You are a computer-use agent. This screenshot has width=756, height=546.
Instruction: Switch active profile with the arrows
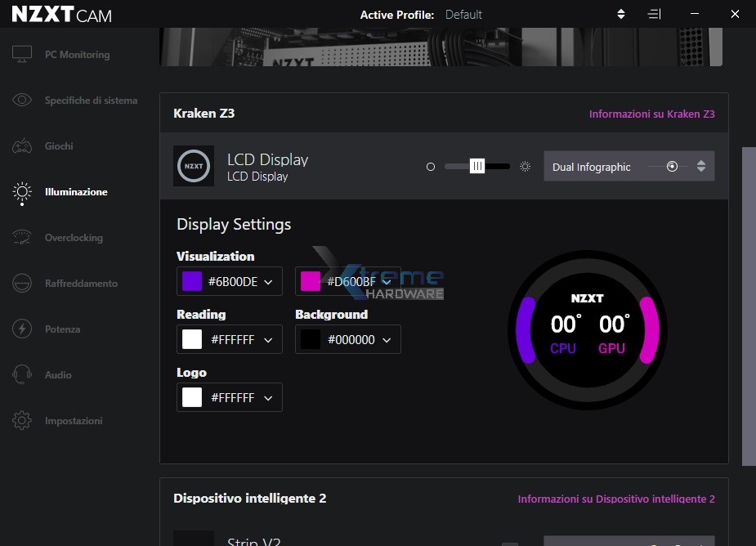pos(621,14)
